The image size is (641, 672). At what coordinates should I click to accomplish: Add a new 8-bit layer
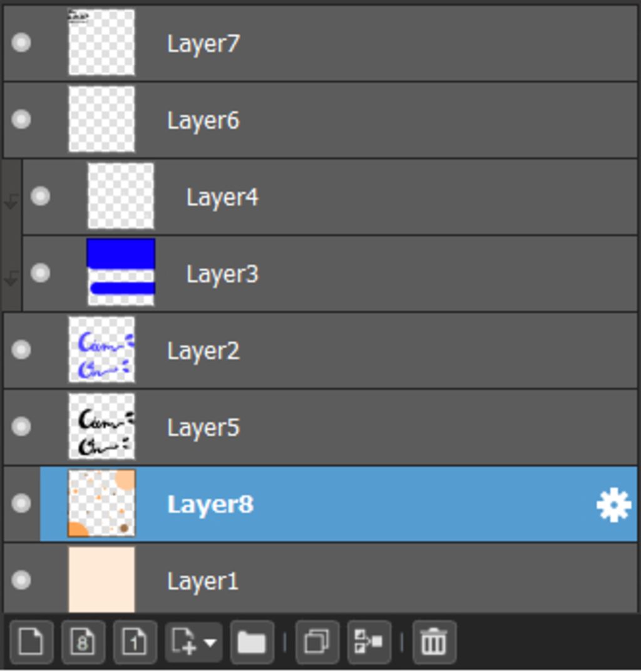(x=83, y=641)
